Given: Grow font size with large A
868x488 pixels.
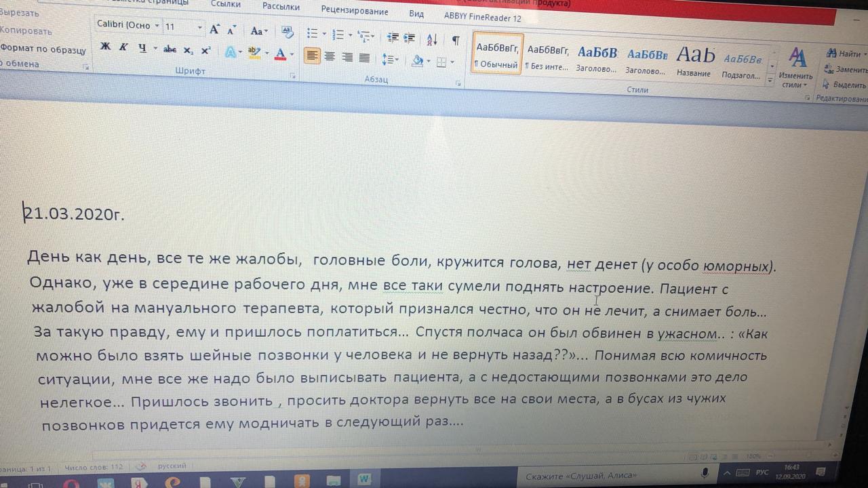Looking at the screenshot, I should pos(214,29).
